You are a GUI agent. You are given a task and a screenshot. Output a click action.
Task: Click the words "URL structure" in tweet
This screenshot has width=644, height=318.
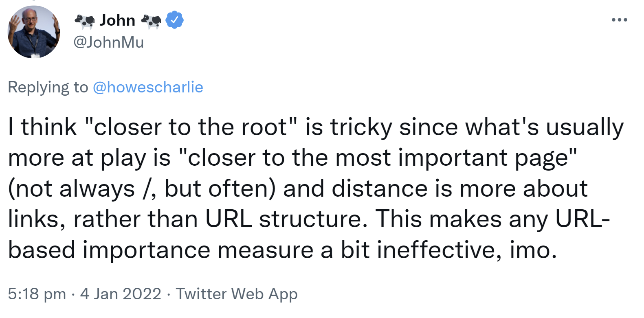click(x=283, y=219)
